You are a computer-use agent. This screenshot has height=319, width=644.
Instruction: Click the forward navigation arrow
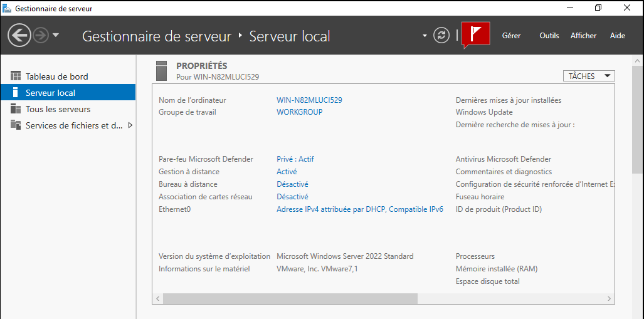pyautogui.click(x=41, y=36)
